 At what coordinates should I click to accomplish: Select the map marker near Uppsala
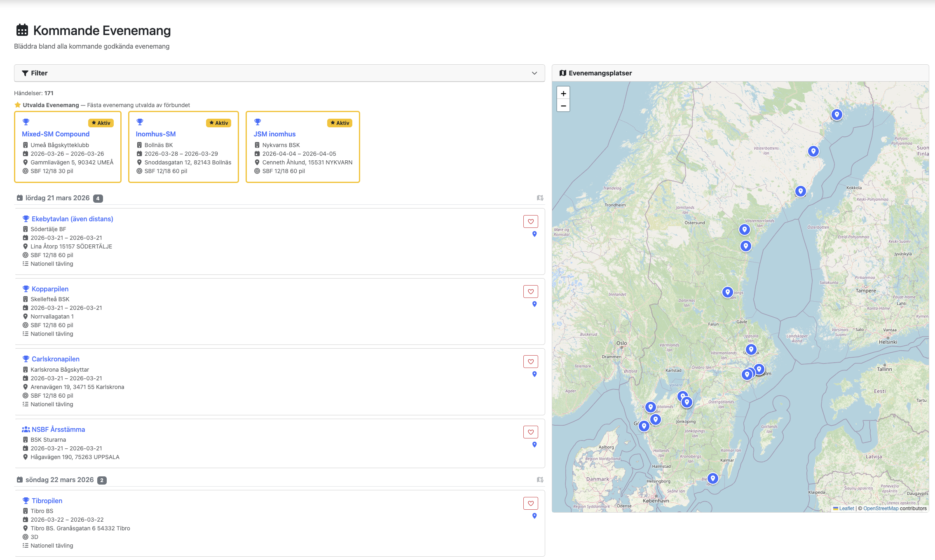pos(751,349)
